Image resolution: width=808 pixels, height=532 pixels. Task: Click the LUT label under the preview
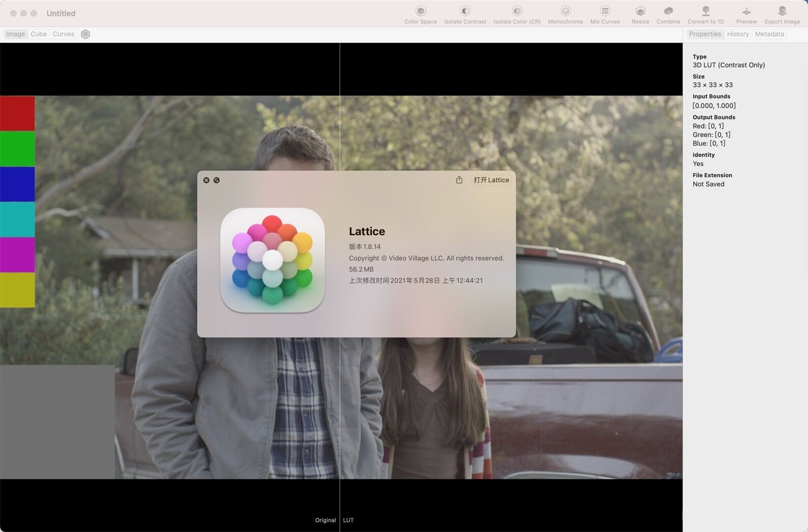click(348, 520)
